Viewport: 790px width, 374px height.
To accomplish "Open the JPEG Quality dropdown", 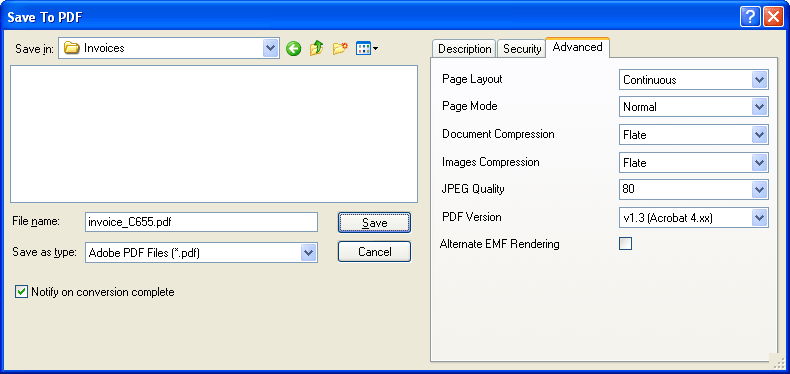I will [x=759, y=190].
